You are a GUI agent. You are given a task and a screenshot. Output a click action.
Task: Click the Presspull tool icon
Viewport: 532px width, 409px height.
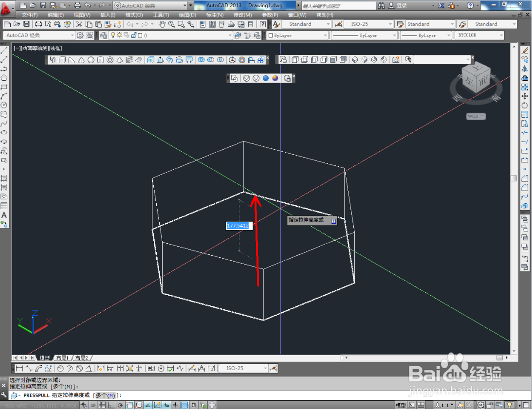[160, 60]
